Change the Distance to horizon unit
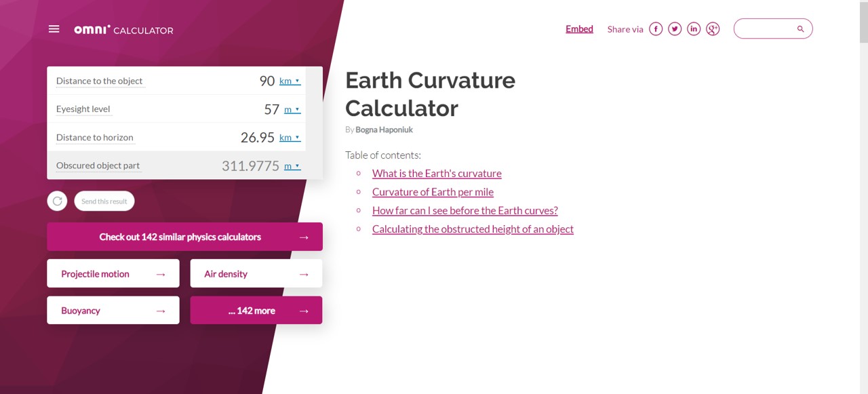 point(290,137)
